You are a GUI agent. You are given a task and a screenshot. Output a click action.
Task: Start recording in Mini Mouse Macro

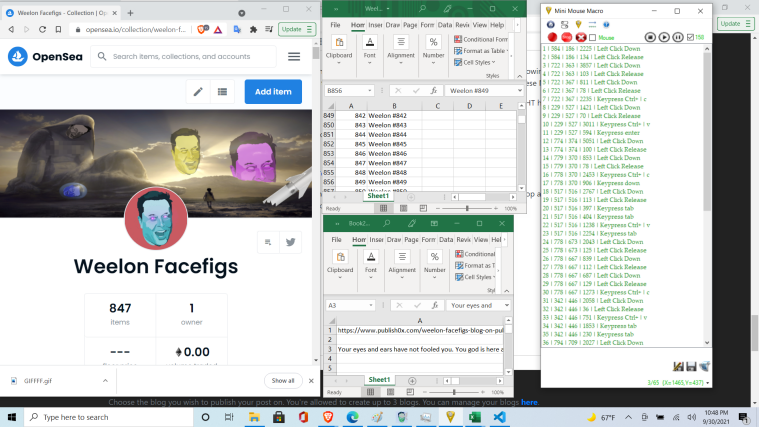coord(552,37)
